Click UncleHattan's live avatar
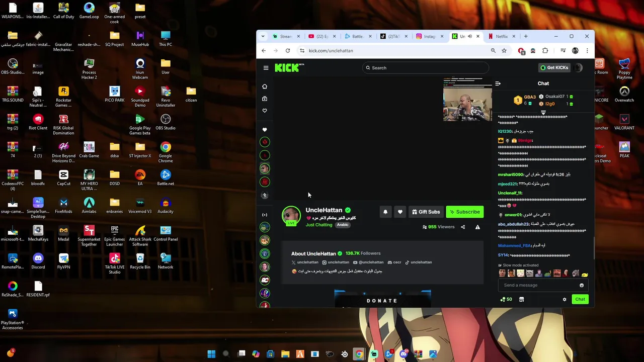 click(x=291, y=216)
